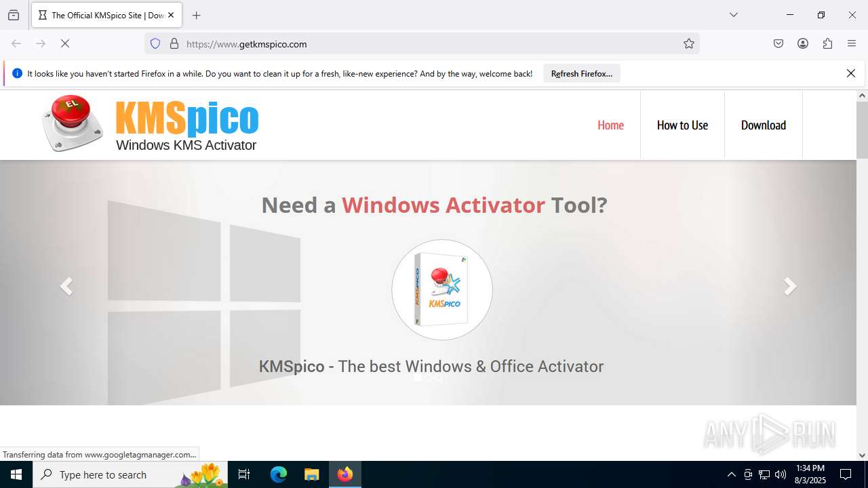Show hidden system tray icons
This screenshot has width=868, height=488.
731,474
